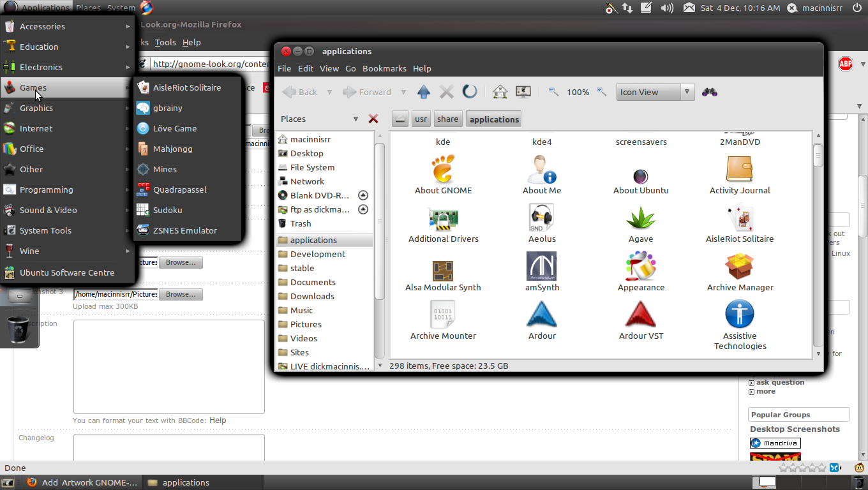Reload the current folder
Screen dimensions: 868x490
click(470, 92)
